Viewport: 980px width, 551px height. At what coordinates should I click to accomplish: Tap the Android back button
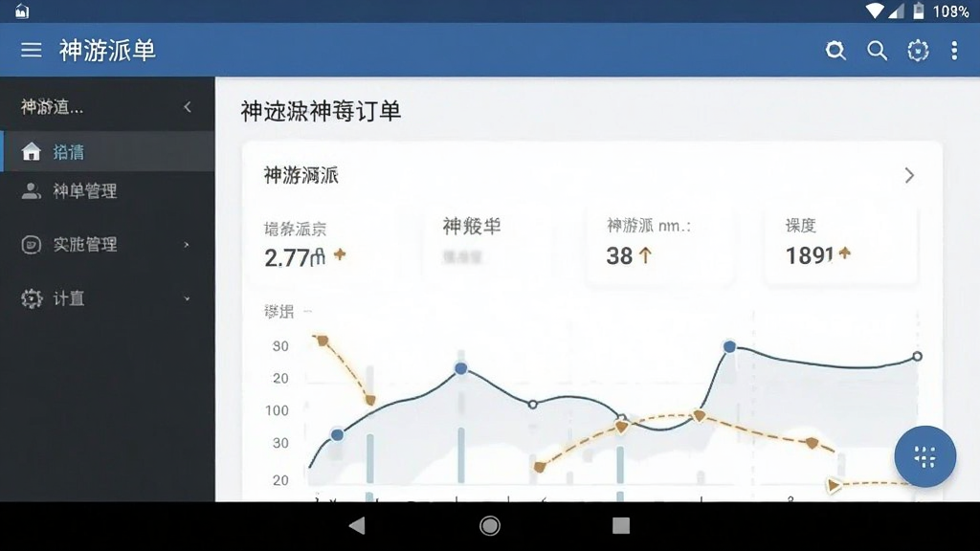tap(357, 525)
